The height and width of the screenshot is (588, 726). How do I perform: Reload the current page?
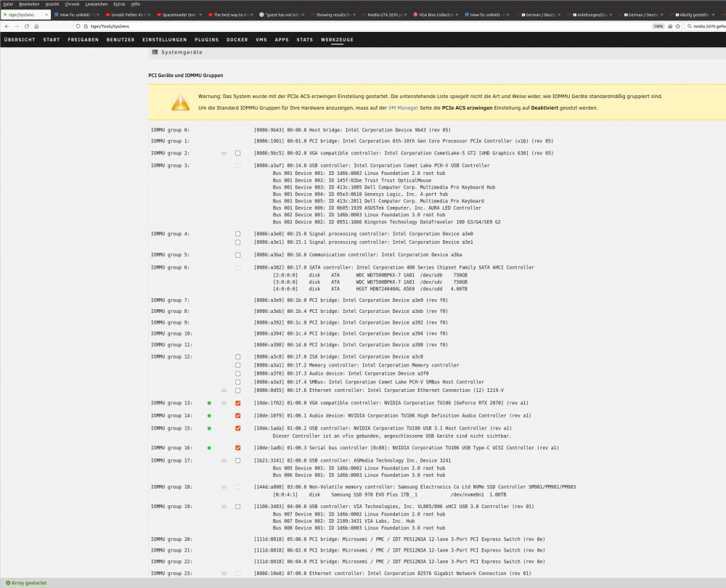(26, 26)
